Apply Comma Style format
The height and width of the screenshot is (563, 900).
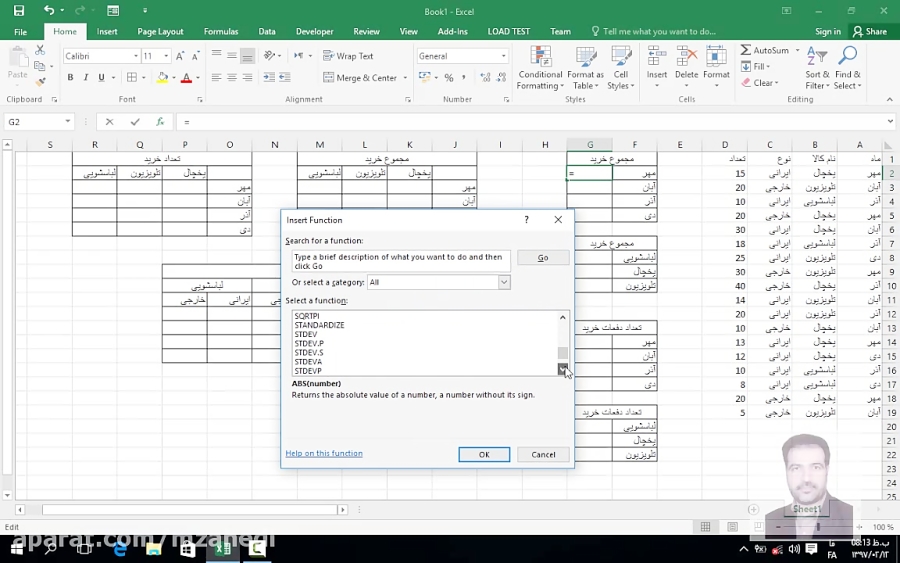[x=464, y=77]
